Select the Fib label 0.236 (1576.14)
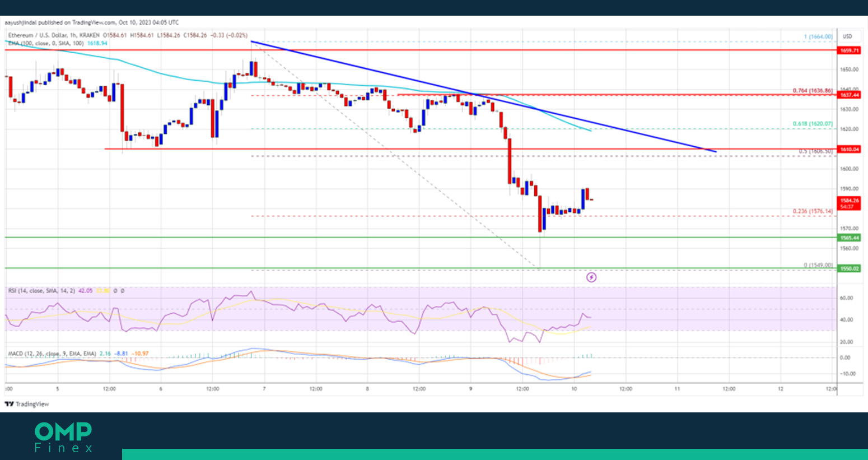 tap(813, 211)
